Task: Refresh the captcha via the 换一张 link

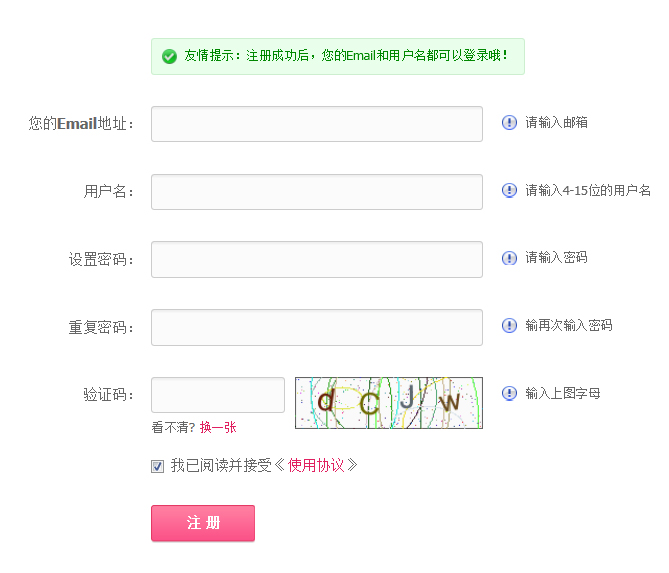Action: (x=218, y=427)
